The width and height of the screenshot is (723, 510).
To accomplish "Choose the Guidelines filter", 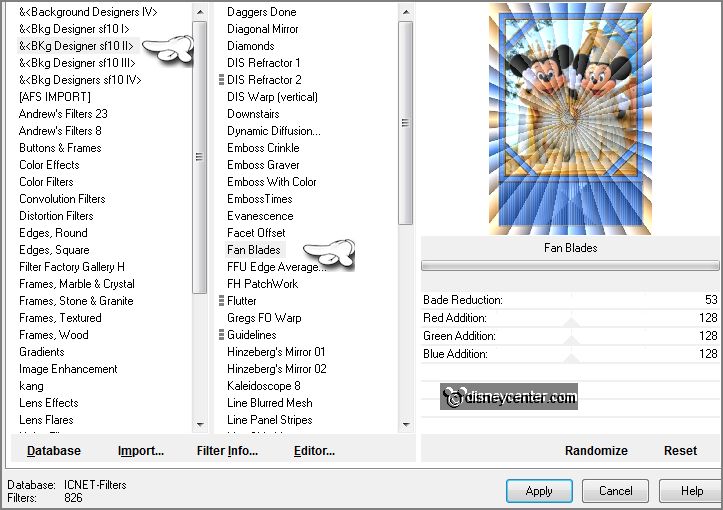I will pyautogui.click(x=252, y=335).
